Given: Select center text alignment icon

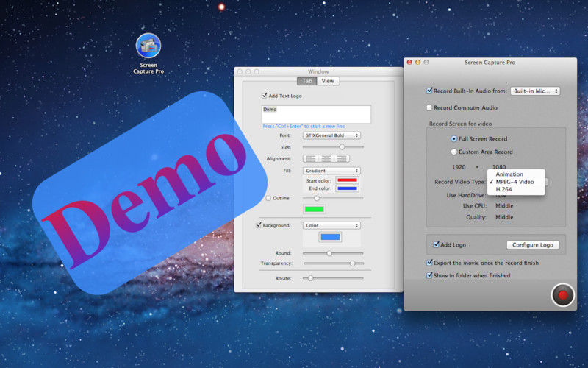Looking at the screenshot, I should pyautogui.click(x=326, y=159).
